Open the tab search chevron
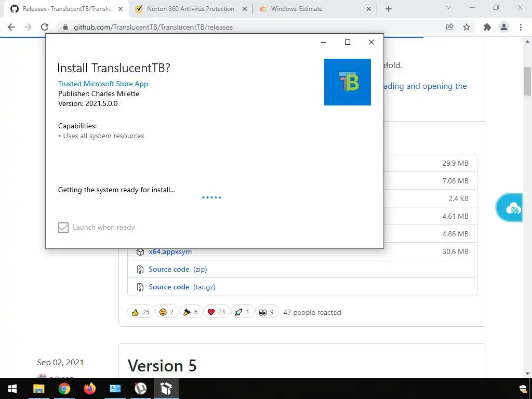This screenshot has width=532, height=399. coord(448,7)
